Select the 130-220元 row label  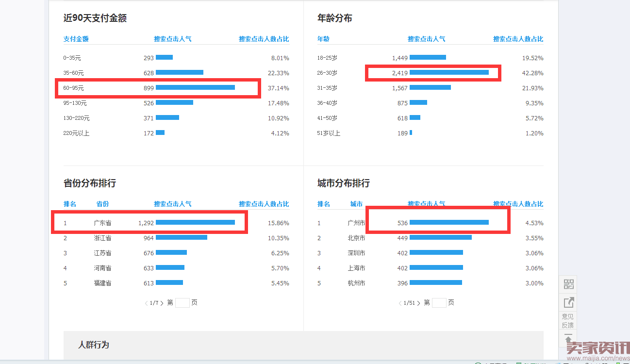tap(77, 118)
